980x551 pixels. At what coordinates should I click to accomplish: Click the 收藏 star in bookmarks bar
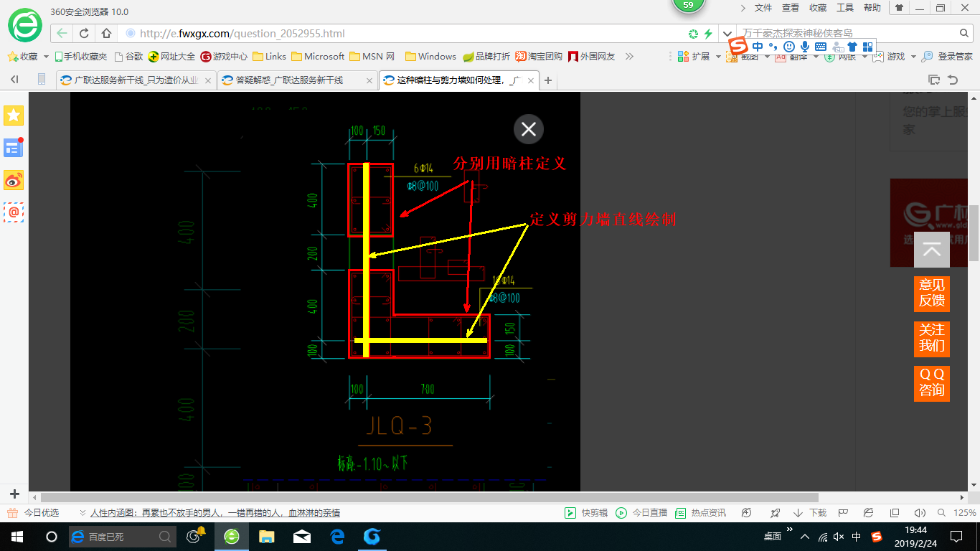point(24,56)
